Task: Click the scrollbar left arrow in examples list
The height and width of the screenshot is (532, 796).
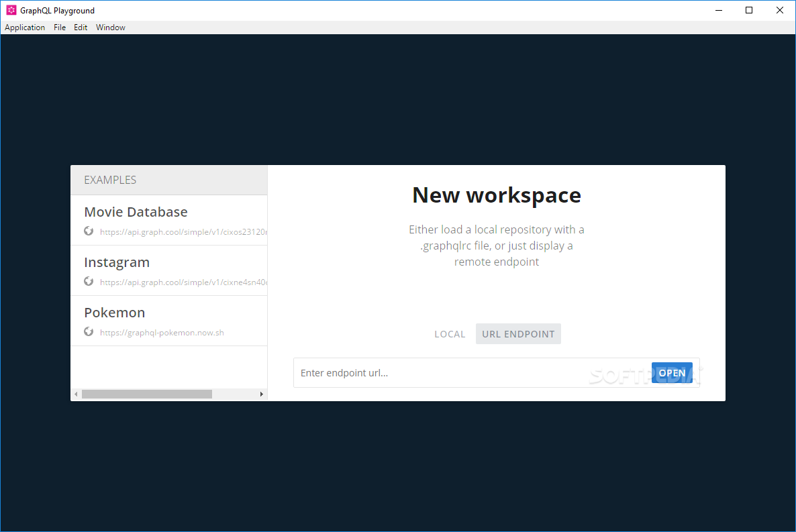Action: [x=76, y=394]
